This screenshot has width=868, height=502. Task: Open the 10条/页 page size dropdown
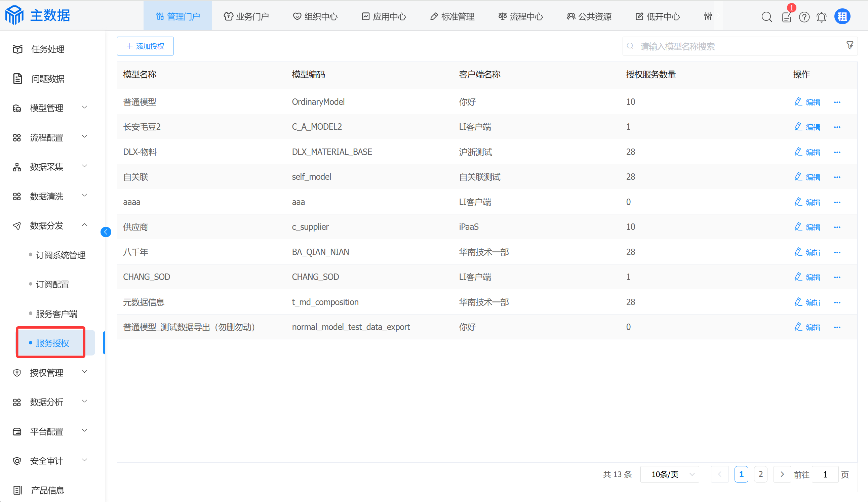point(669,474)
